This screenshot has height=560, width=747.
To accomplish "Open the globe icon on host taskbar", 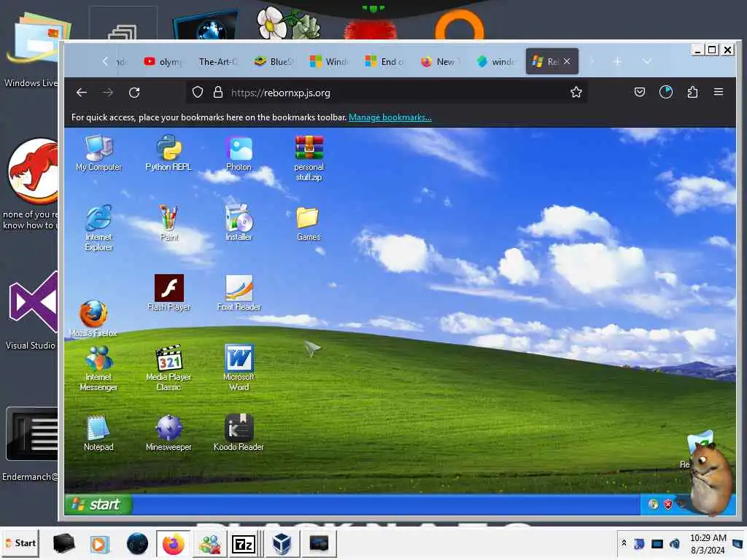I will click(x=137, y=544).
